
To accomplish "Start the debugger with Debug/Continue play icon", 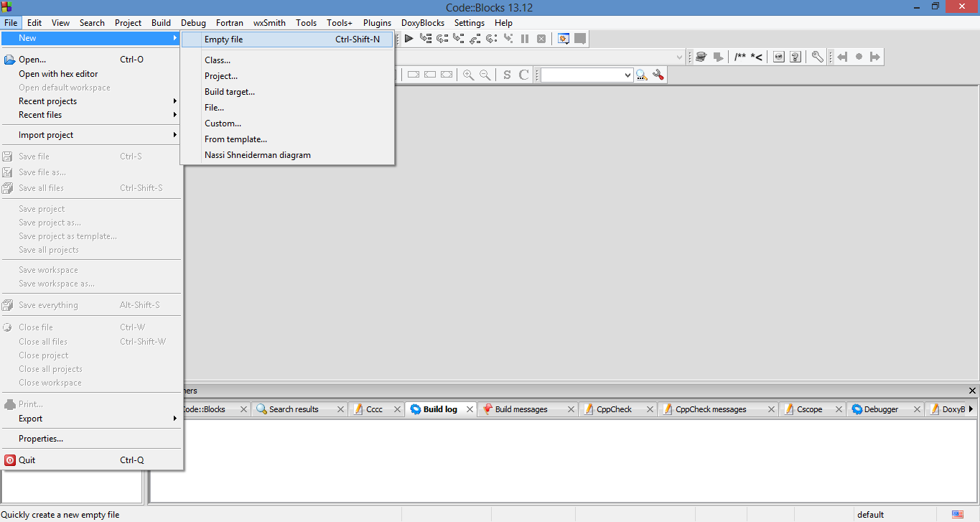I will [x=409, y=39].
